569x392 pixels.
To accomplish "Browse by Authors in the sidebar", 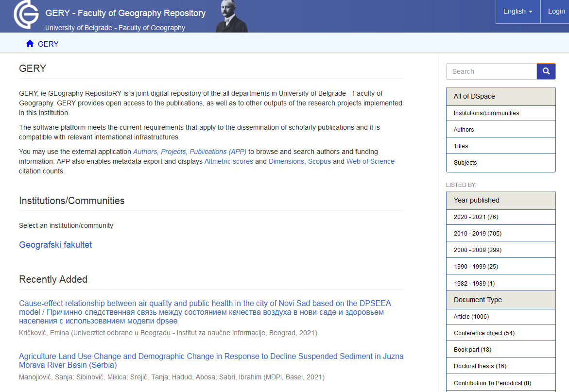I will (x=464, y=130).
